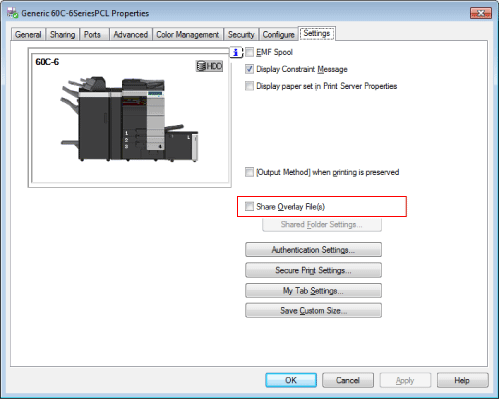Enable Share Overlay File(s) checkbox

(249, 206)
